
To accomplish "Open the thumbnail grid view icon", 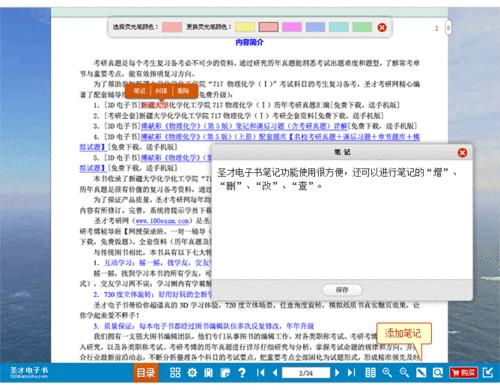I will point(175,373).
